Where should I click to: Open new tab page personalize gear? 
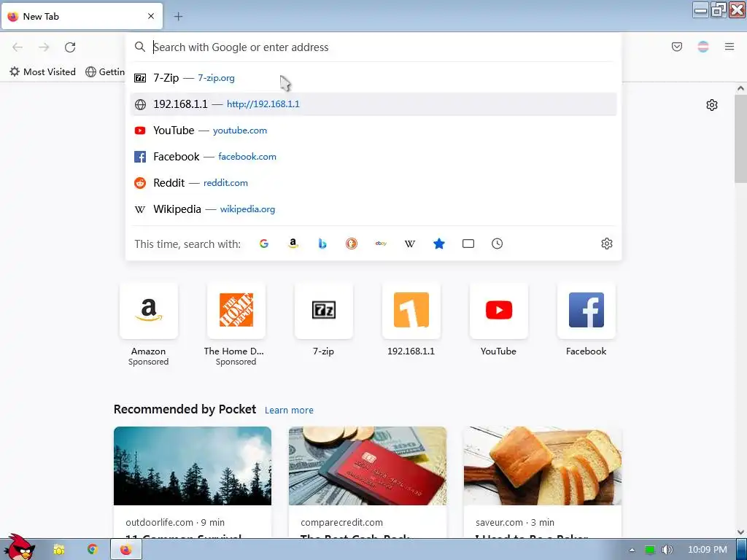point(712,105)
